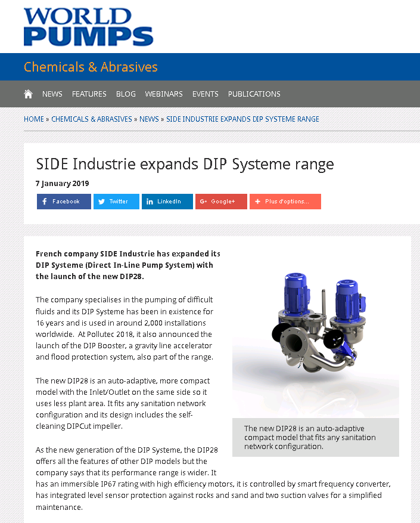Click the LinkedIn 'in' icon
Screen dimensions: 420x523
coord(150,202)
